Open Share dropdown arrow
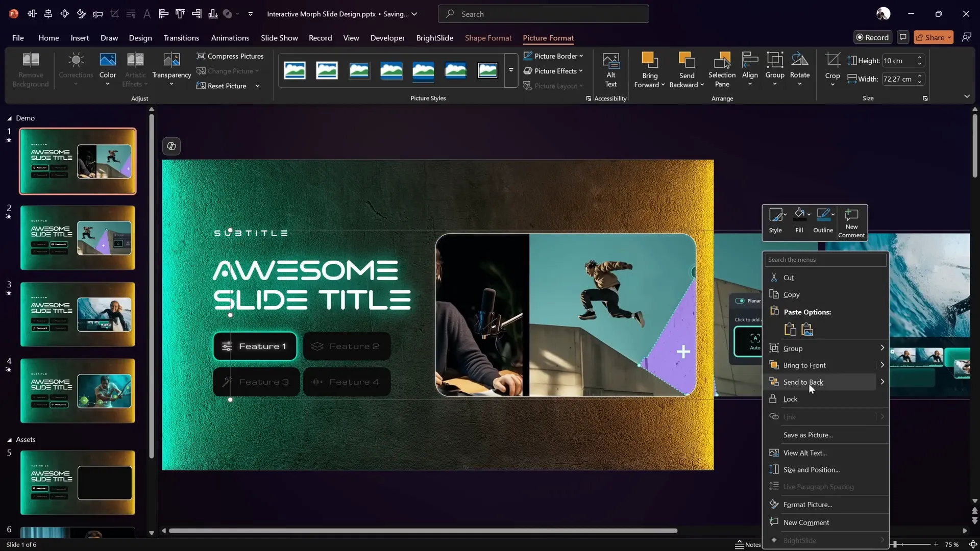Image resolution: width=980 pixels, height=551 pixels. click(x=949, y=37)
